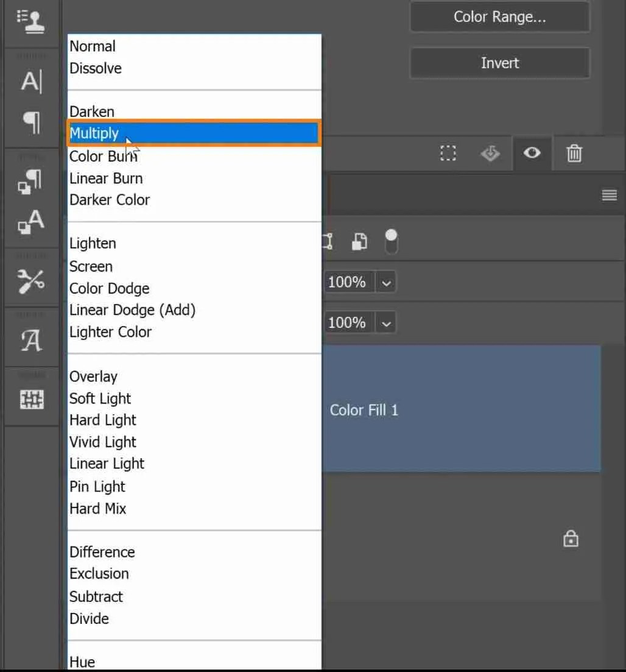The width and height of the screenshot is (626, 672).
Task: Open the Character panel from the sidebar
Action: [x=30, y=82]
